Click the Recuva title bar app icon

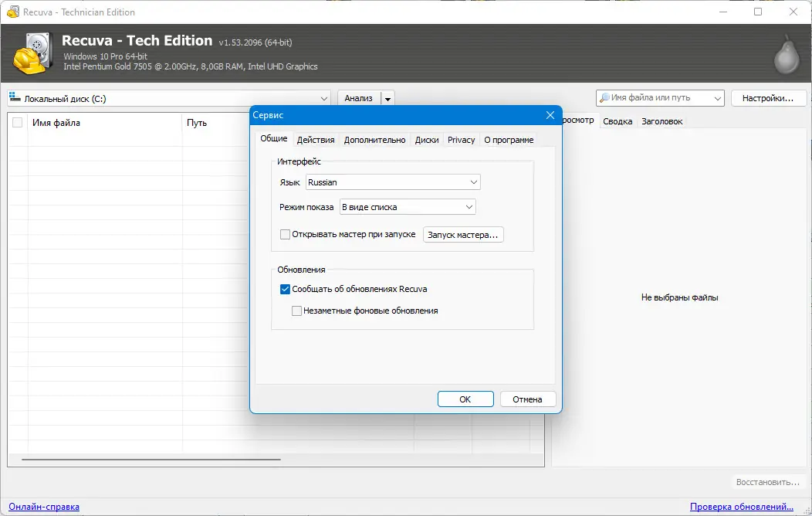[13, 12]
